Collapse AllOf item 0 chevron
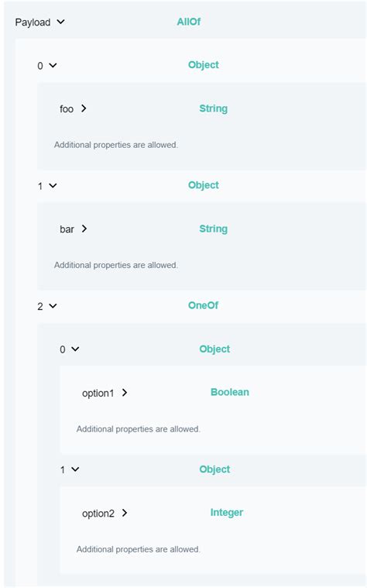 click(53, 65)
